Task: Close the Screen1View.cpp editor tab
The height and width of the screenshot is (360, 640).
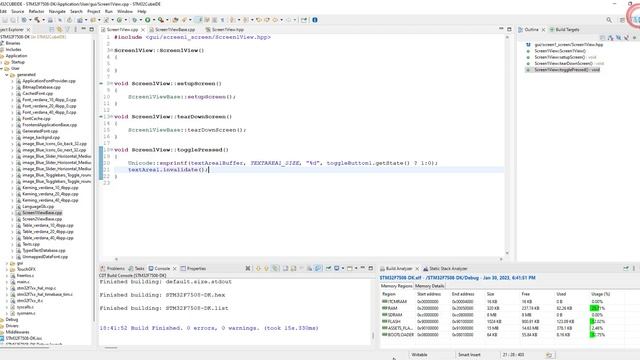Action: click(x=143, y=30)
